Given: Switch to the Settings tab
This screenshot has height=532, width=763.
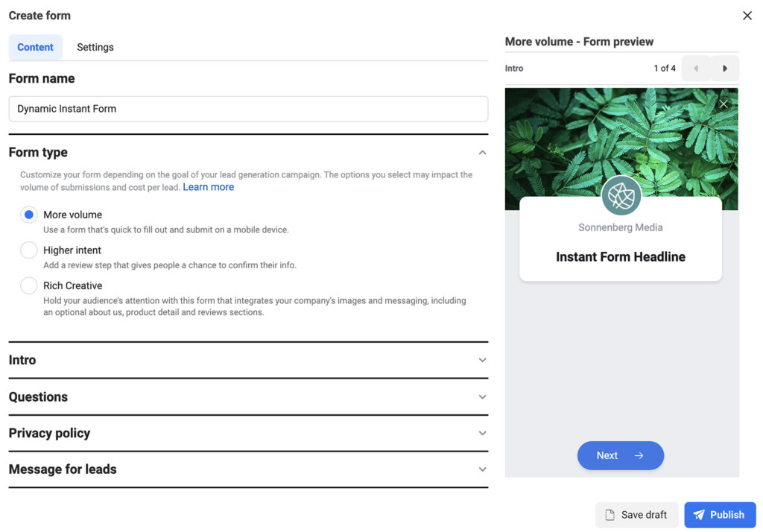Looking at the screenshot, I should [95, 46].
